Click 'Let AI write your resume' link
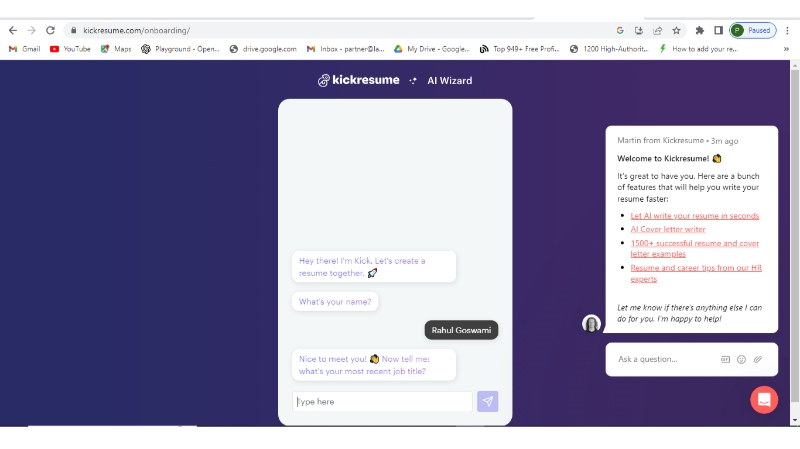 [x=694, y=215]
